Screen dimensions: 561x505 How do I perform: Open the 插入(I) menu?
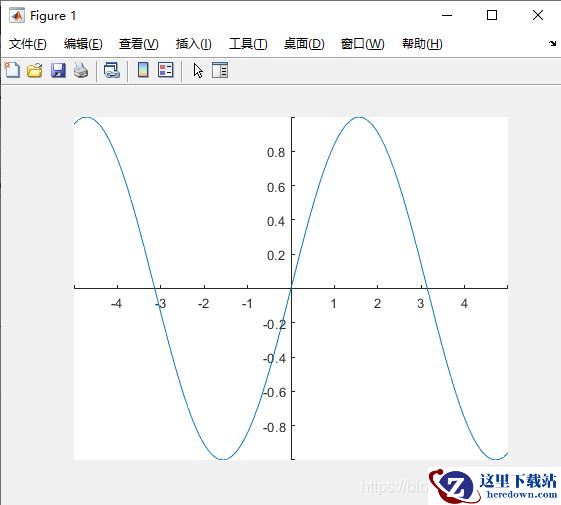click(x=194, y=44)
